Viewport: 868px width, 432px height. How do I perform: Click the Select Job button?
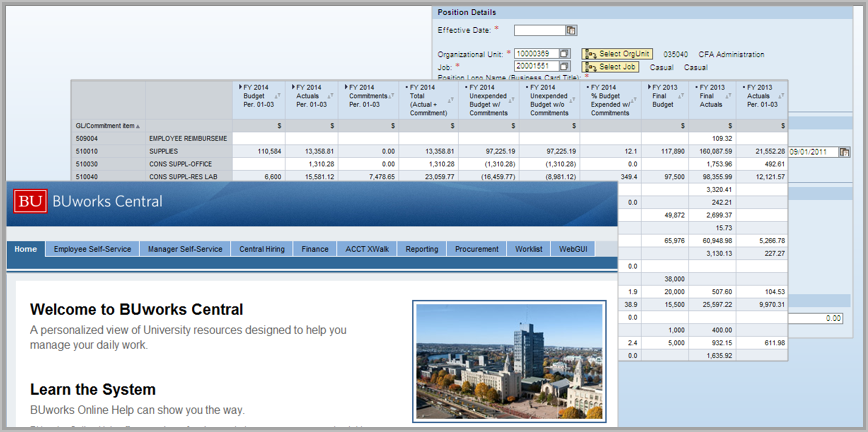[610, 67]
